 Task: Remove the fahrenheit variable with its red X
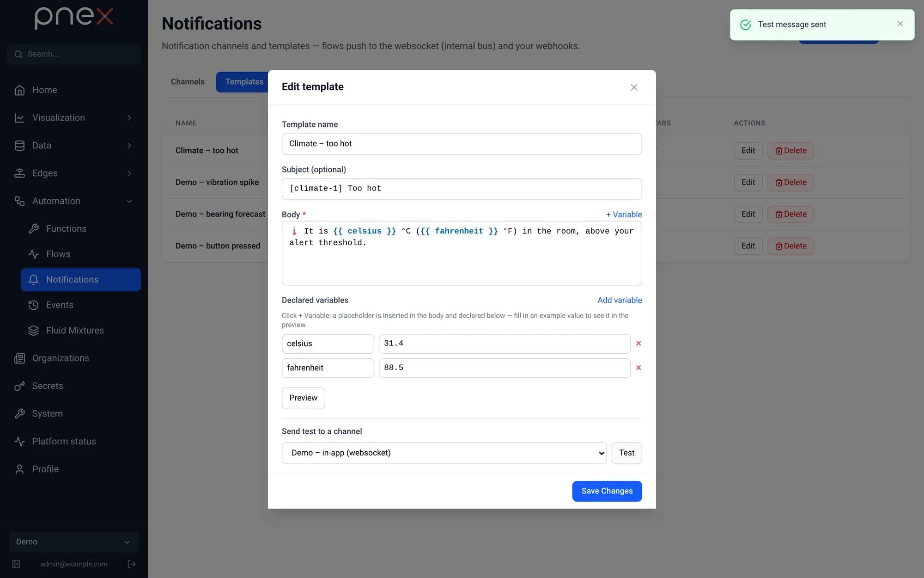(638, 368)
